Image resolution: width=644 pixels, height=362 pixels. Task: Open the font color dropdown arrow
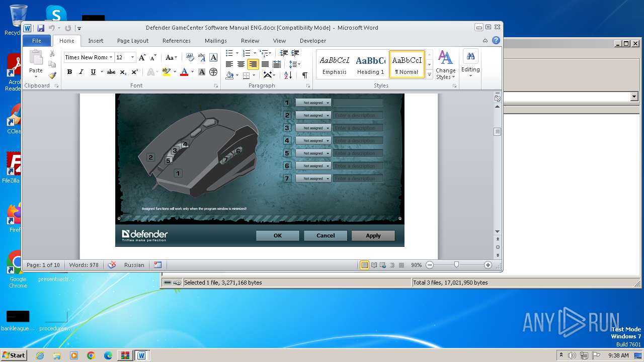click(x=192, y=72)
